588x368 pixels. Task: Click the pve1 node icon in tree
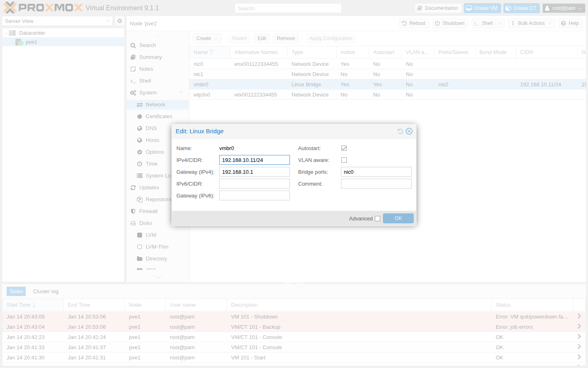click(19, 42)
